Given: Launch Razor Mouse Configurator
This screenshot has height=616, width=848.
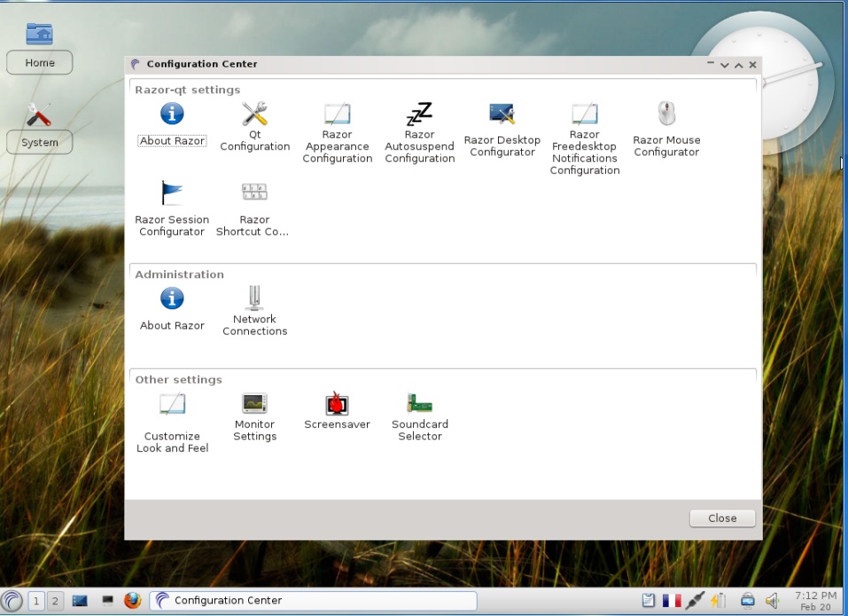Looking at the screenshot, I should [667, 129].
